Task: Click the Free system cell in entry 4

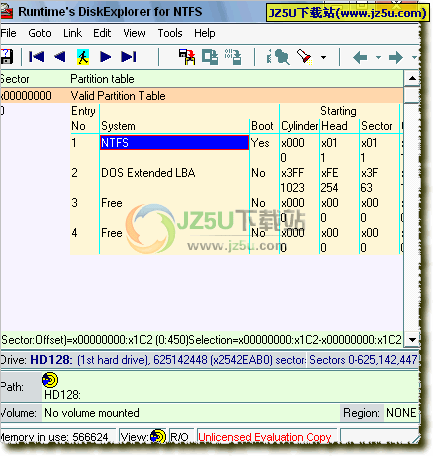Action: [112, 233]
